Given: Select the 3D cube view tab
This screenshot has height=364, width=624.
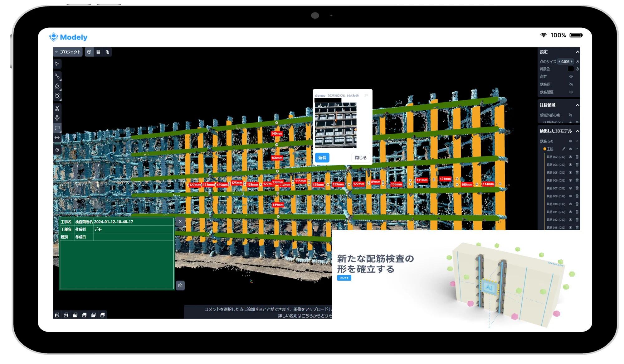Looking at the screenshot, I should pos(89,52).
